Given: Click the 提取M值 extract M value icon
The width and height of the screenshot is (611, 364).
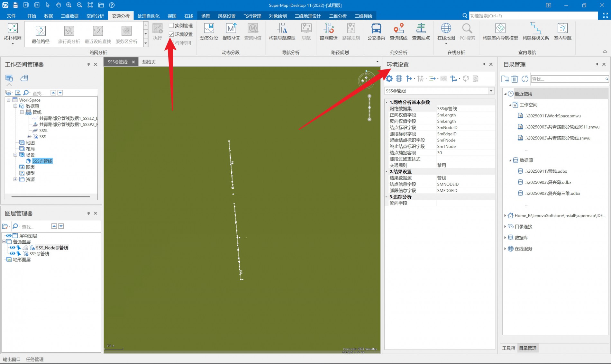Looking at the screenshot, I should coord(231,29).
